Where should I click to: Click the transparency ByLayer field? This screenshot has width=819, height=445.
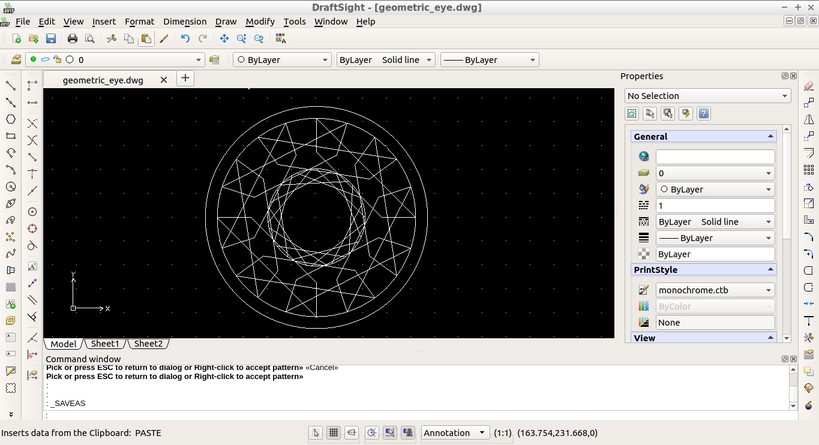(x=715, y=254)
